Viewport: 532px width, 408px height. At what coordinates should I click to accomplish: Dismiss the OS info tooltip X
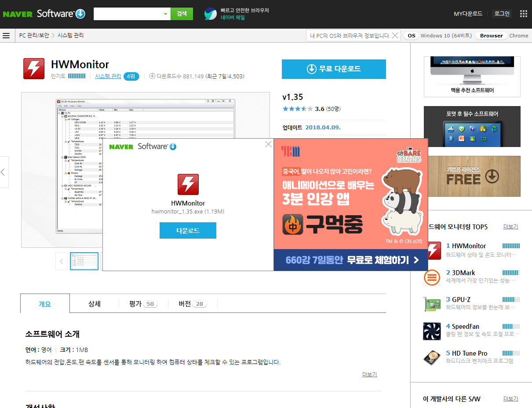(x=395, y=36)
